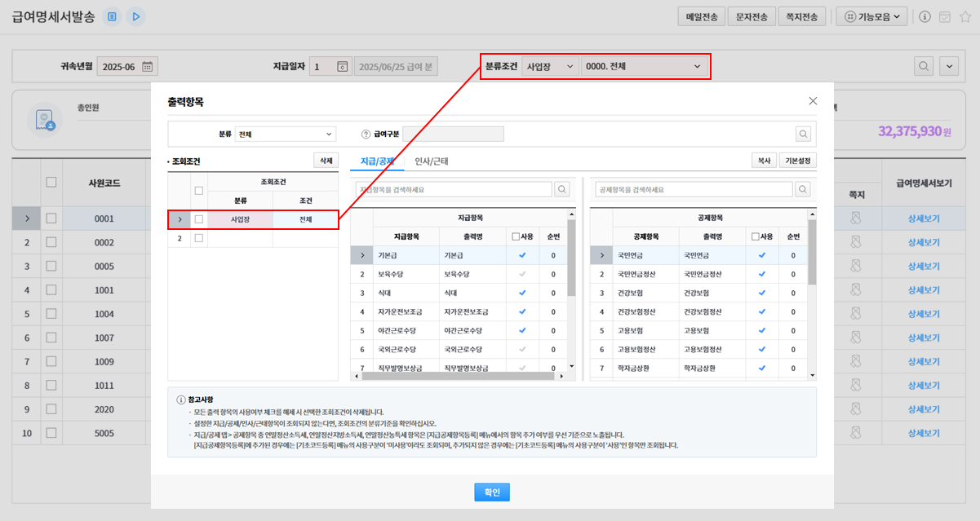Click the 쪽지 icon for employee 1001
Image resolution: width=980 pixels, height=521 pixels.
click(856, 289)
